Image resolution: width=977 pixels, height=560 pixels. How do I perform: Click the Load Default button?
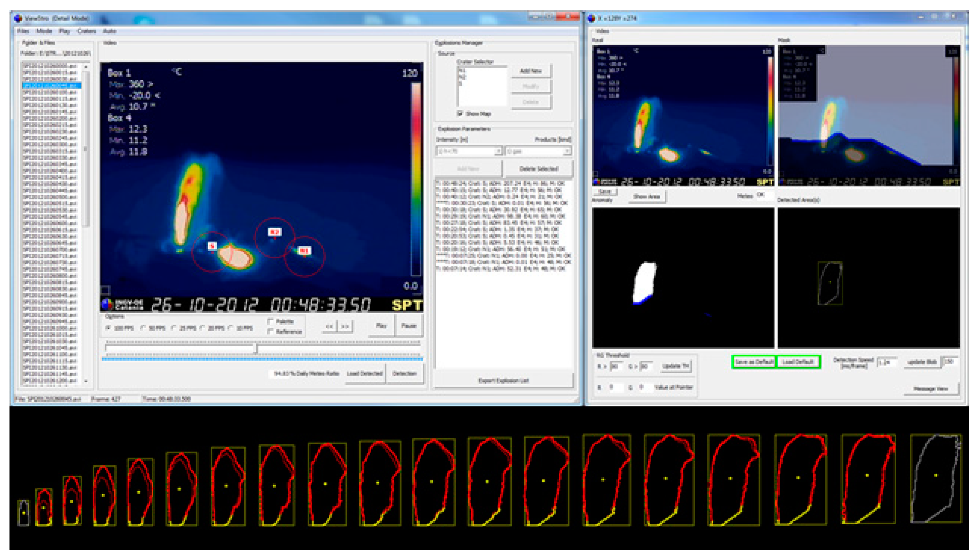[799, 362]
